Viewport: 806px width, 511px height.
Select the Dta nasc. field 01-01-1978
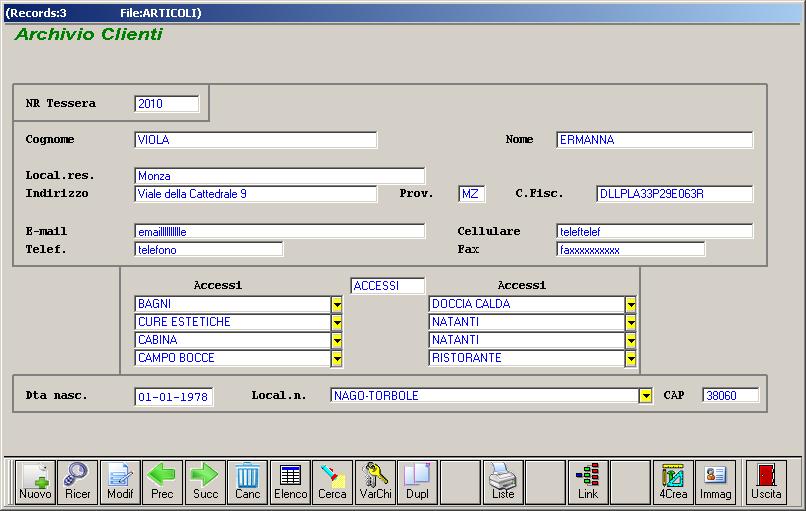point(174,397)
